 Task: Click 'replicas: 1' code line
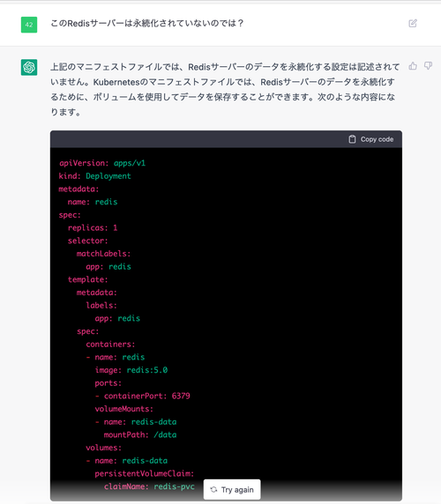[x=93, y=227]
